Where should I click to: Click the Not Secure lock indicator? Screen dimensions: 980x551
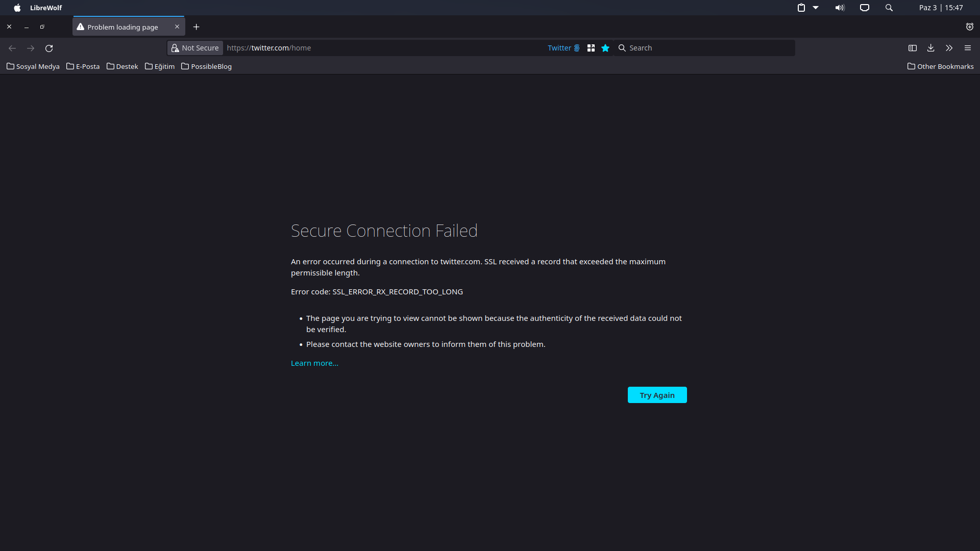195,48
